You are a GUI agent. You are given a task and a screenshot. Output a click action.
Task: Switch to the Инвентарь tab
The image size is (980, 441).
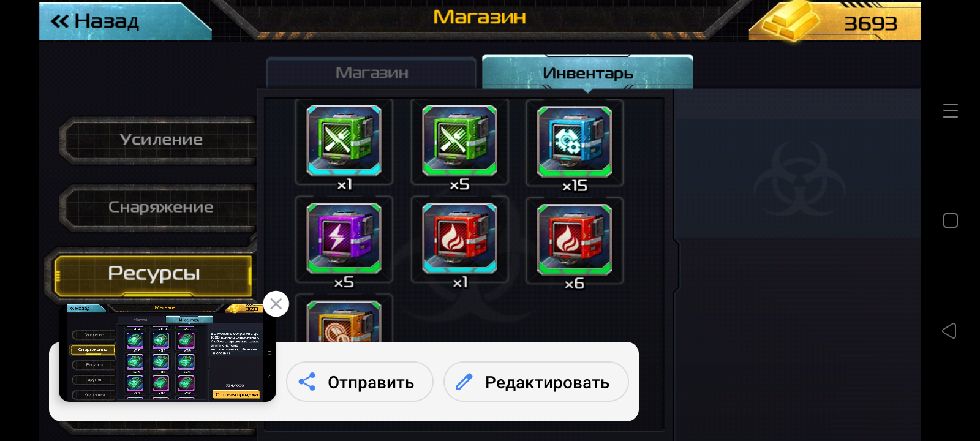click(x=587, y=73)
